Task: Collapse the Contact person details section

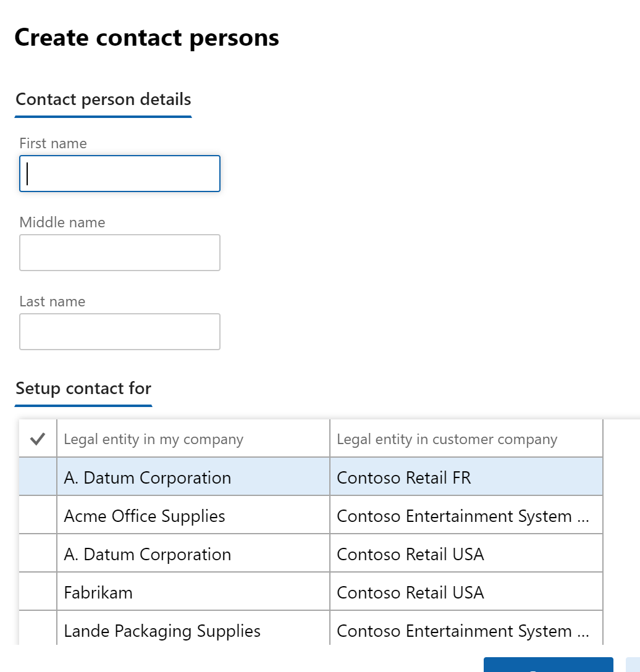Action: (103, 99)
